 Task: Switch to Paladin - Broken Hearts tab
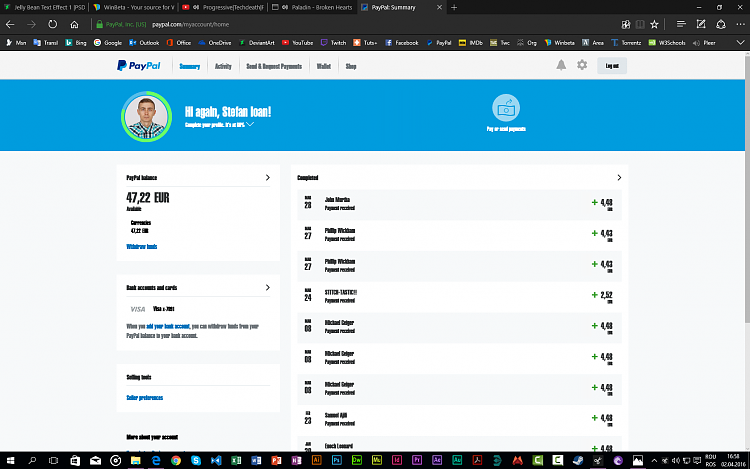coord(313,7)
